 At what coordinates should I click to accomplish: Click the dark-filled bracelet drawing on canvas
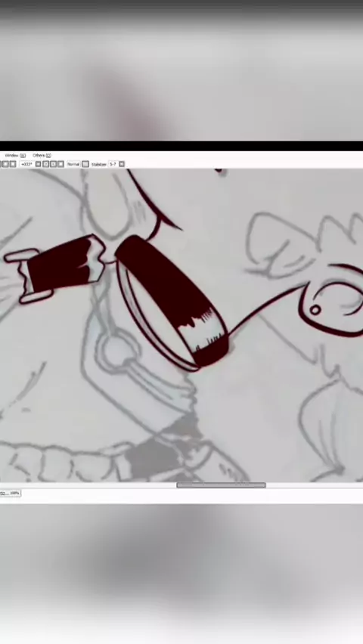pos(172,300)
